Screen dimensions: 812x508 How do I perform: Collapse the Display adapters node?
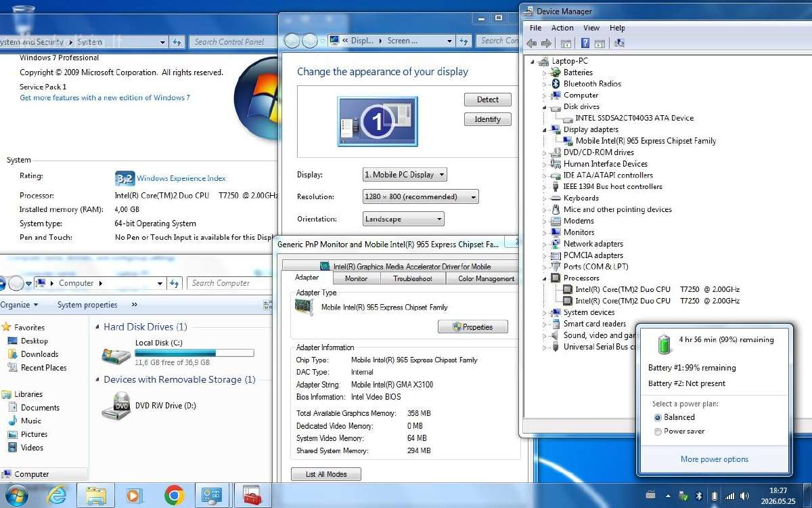(x=544, y=129)
